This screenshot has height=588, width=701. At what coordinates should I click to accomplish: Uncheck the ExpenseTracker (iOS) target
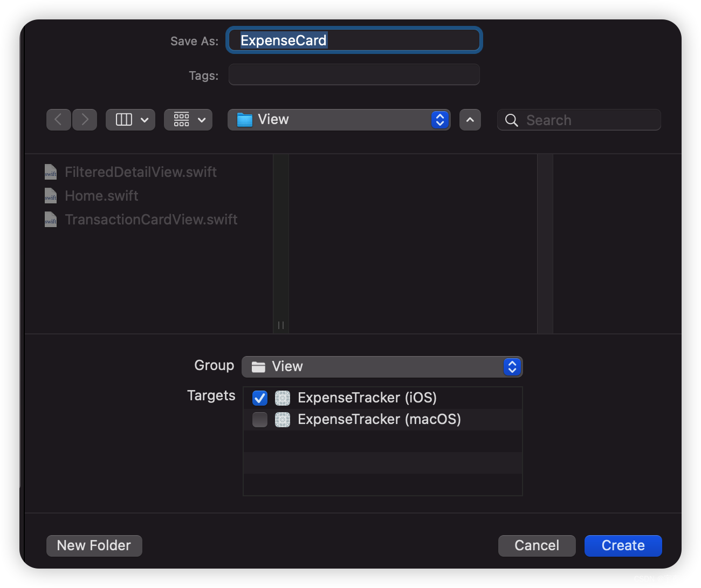click(x=260, y=398)
